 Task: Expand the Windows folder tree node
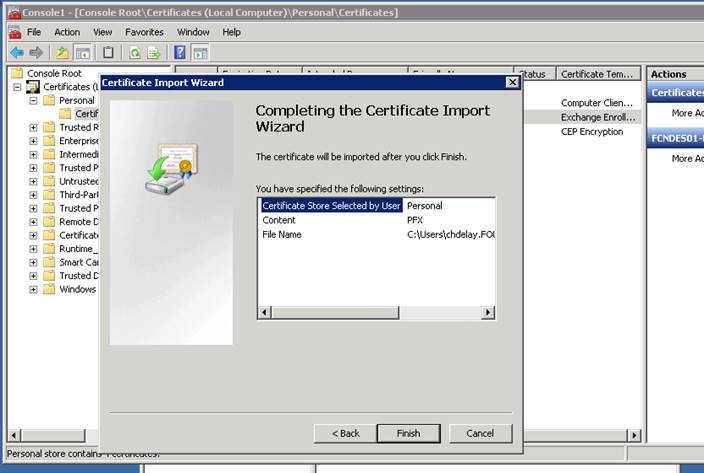point(34,290)
